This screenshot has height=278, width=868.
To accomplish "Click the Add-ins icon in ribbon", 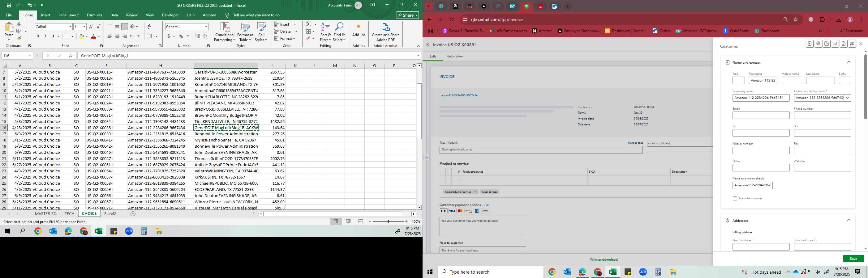I will (x=359, y=30).
